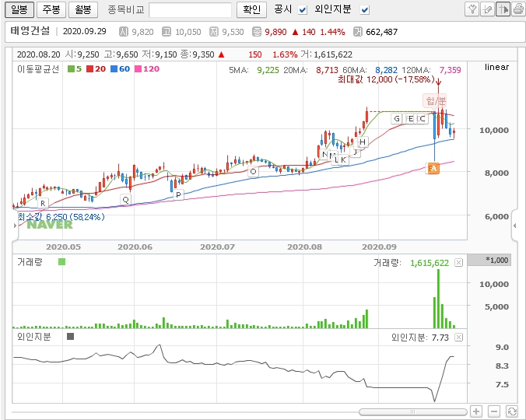Toggle the 공시 checkbox
The height and width of the screenshot is (420, 526).
(303, 9)
